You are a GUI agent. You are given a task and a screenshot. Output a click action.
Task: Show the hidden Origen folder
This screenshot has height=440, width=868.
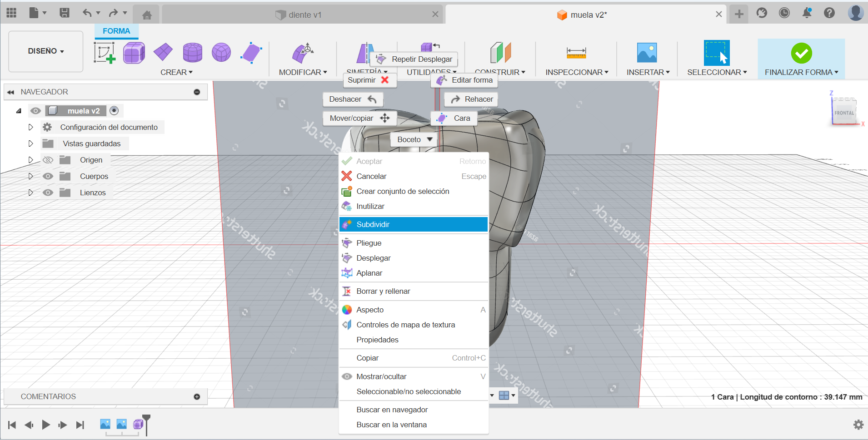point(48,160)
